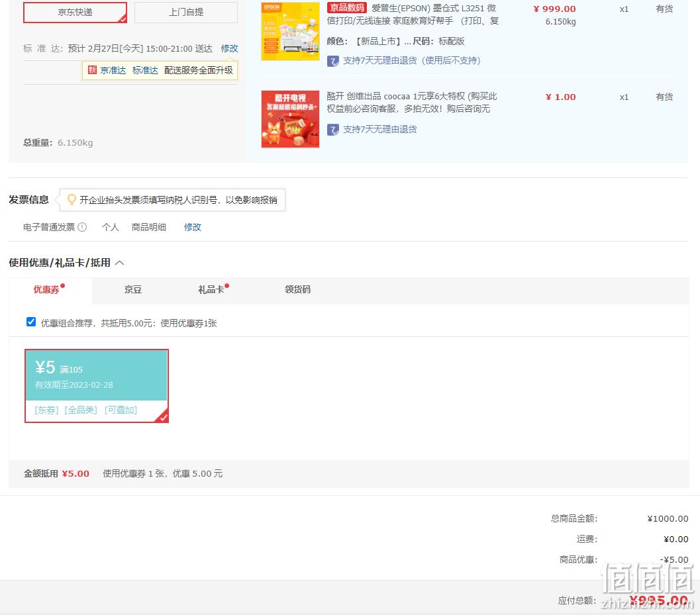Switch to the 领货码 tab
The width and height of the screenshot is (700, 615).
(x=298, y=290)
